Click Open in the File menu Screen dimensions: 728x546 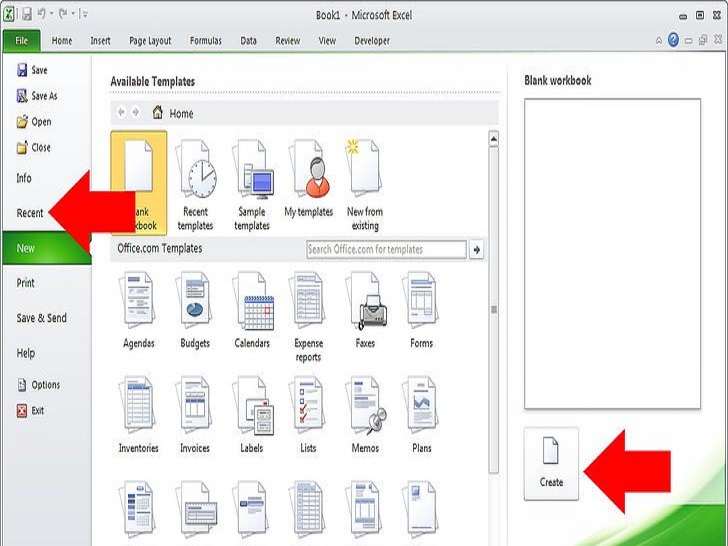(x=34, y=122)
